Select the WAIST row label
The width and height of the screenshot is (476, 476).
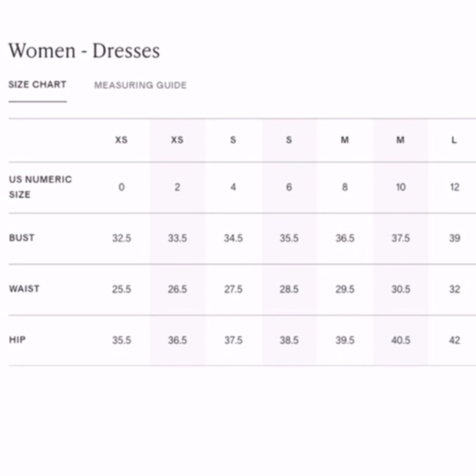click(x=24, y=289)
